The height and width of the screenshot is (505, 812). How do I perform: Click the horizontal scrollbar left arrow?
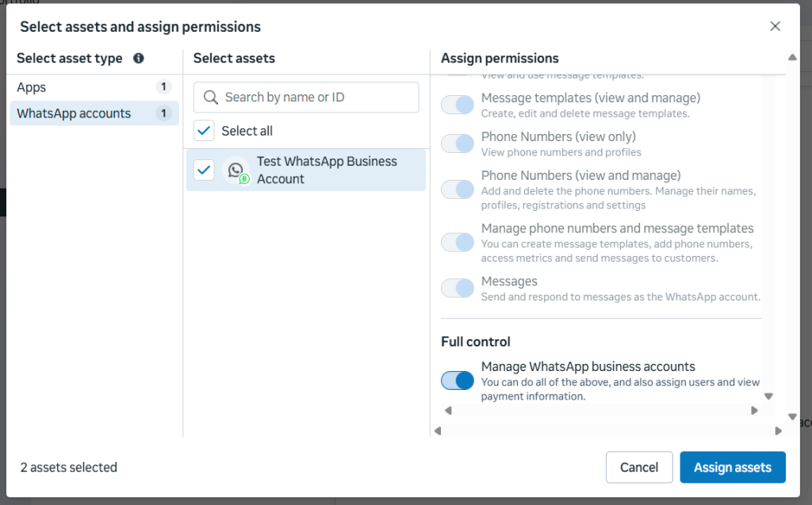tap(447, 410)
